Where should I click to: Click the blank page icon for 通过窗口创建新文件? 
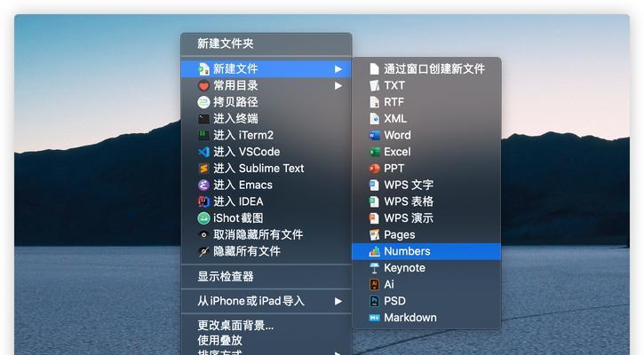coord(374,69)
